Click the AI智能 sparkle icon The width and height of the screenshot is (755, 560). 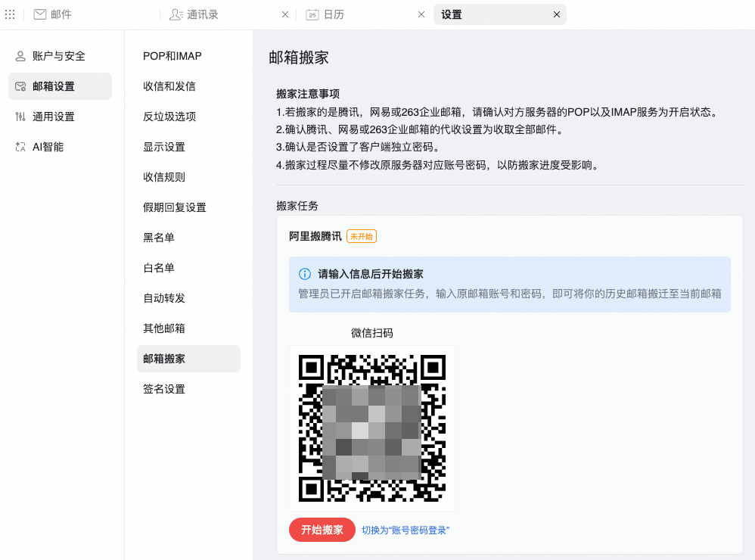click(20, 147)
